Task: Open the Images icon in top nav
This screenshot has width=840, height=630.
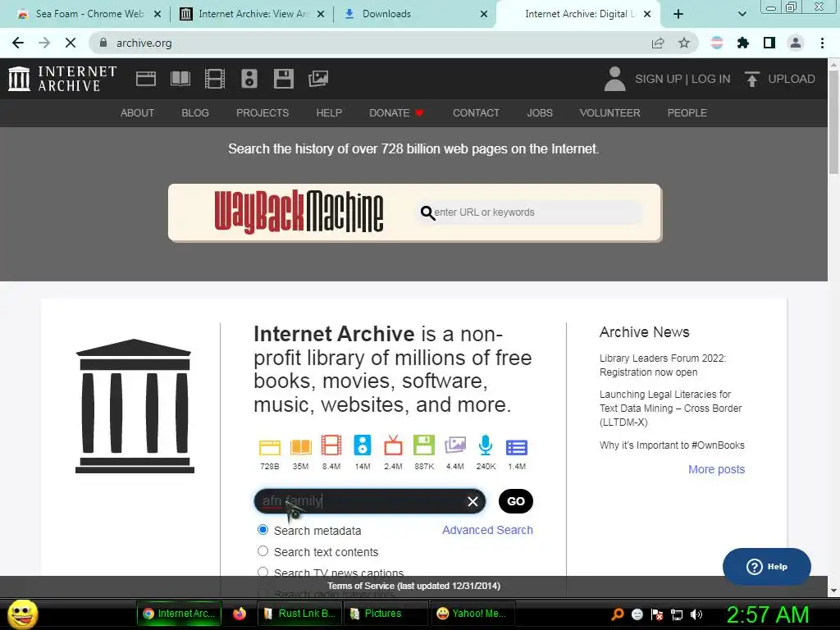Action: pyautogui.click(x=318, y=79)
